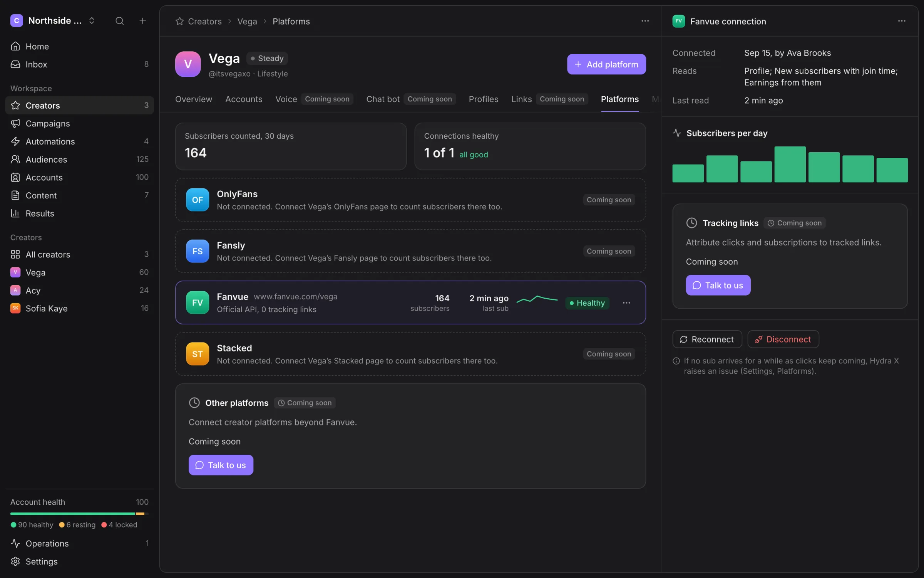Switch to the Profiles tab
This screenshot has width=924, height=578.
(483, 99)
